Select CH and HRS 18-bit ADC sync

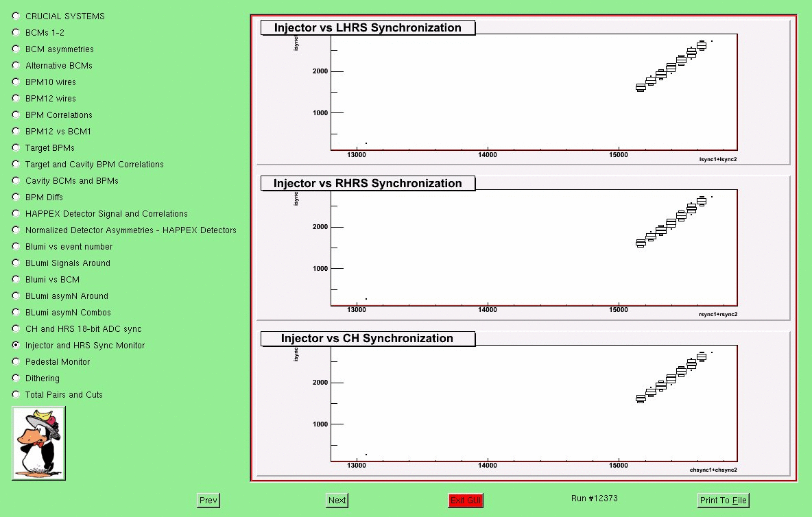16,328
